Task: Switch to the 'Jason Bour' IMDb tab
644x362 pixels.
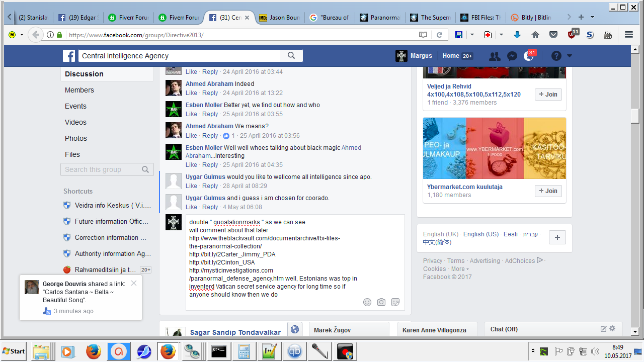Action: pyautogui.click(x=279, y=17)
